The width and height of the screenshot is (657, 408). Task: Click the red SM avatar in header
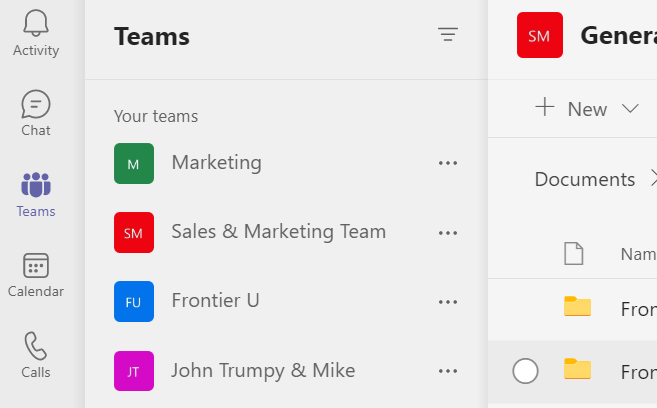[539, 35]
